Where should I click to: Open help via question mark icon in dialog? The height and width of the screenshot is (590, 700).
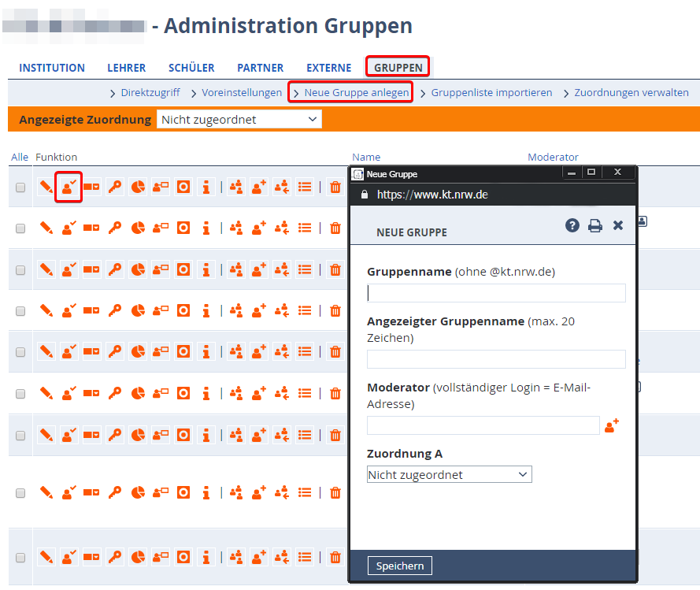[572, 225]
